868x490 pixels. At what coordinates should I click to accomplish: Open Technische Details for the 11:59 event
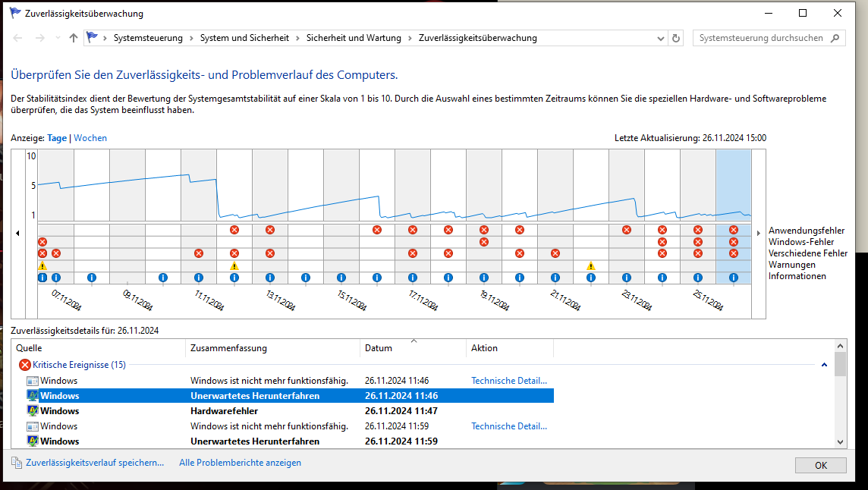[x=508, y=426]
